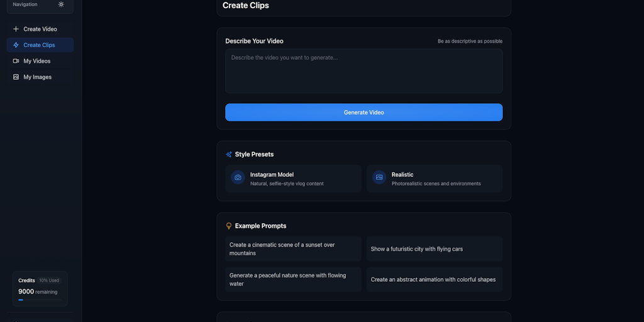Use the futuristic city flying cars prompt
The width and height of the screenshot is (644, 322).
click(435, 249)
